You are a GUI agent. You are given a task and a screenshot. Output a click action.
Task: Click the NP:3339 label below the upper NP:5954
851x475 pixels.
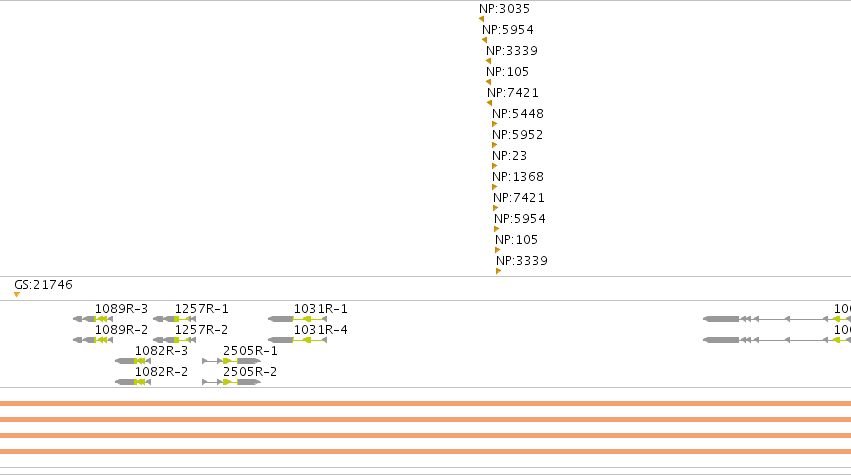click(x=512, y=51)
